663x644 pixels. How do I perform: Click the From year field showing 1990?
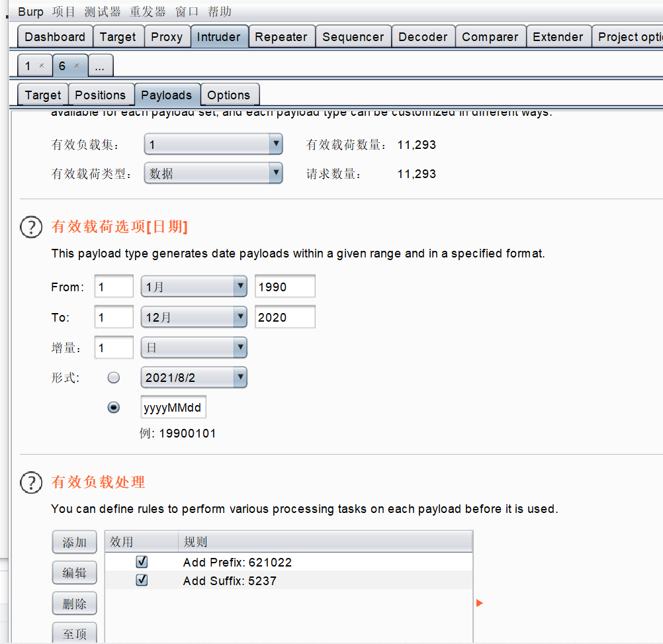tap(285, 287)
